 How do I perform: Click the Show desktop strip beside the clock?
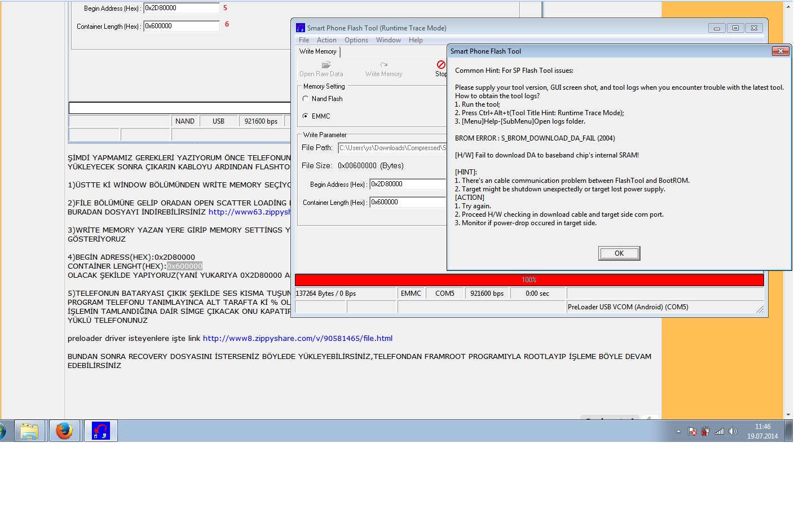[789, 431]
